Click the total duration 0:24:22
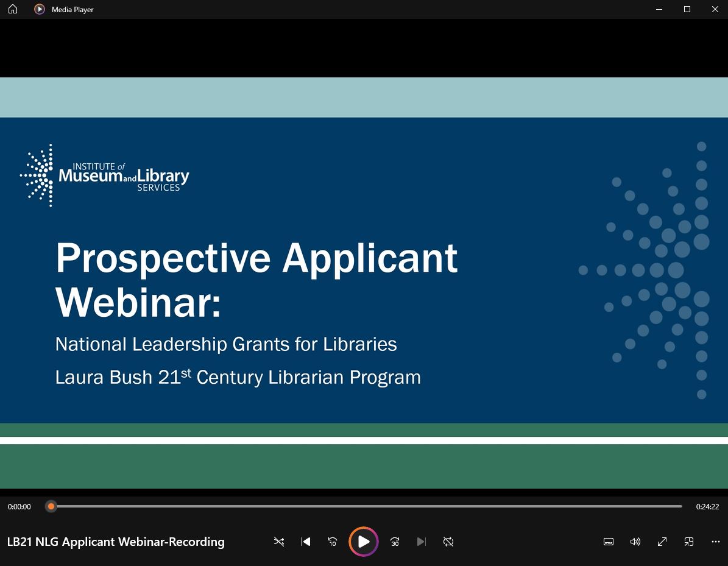 [x=707, y=506]
